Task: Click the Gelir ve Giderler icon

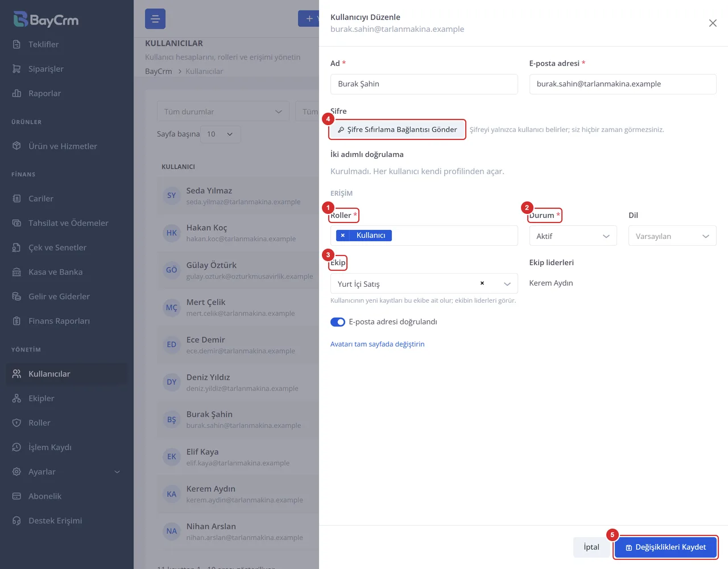Action: (16, 296)
